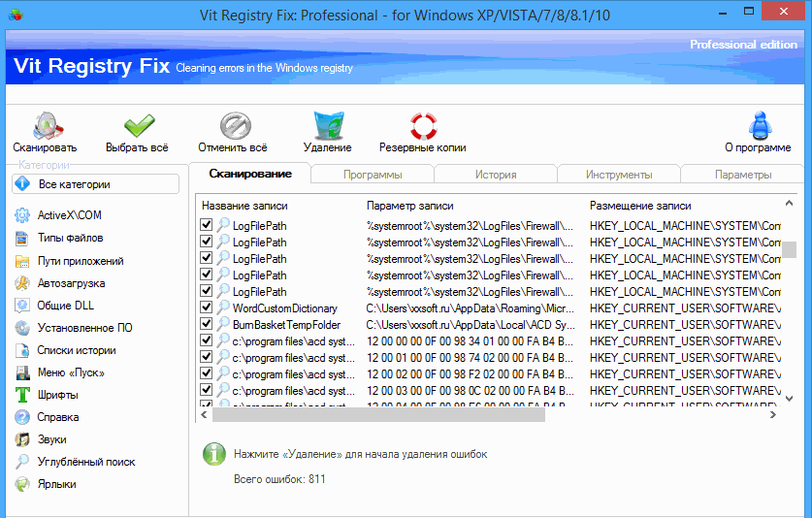This screenshot has height=518, width=812.
Task: Select the 12 00 01 00 parameter cell
Action: [470, 357]
